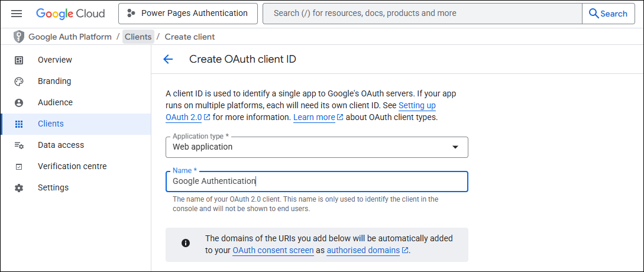Click the Clients grid icon
Screen dimensions: 644x272
[19, 124]
